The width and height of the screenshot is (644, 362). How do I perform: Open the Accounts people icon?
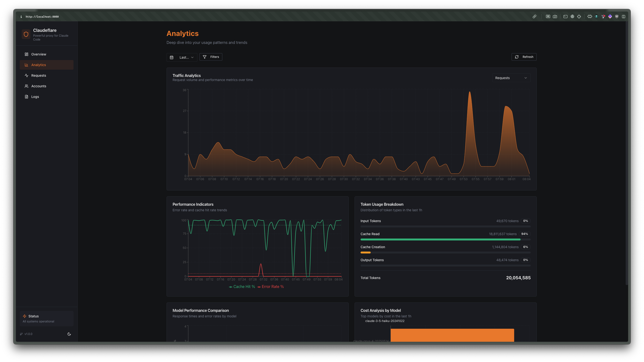27,86
